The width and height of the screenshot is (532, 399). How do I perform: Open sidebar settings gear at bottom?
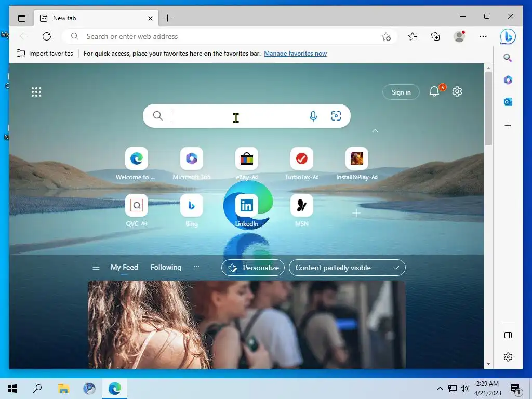[508, 357]
